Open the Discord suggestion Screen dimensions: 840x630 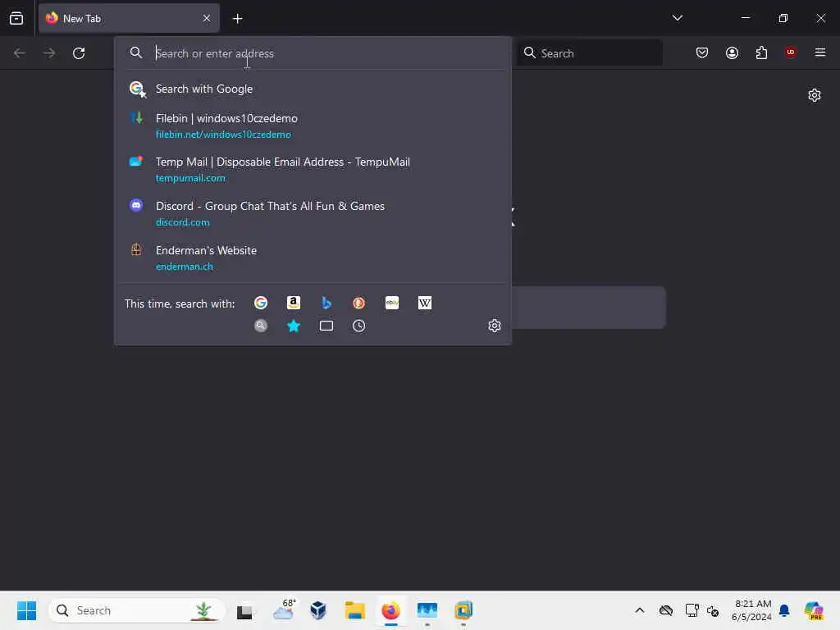point(313,213)
